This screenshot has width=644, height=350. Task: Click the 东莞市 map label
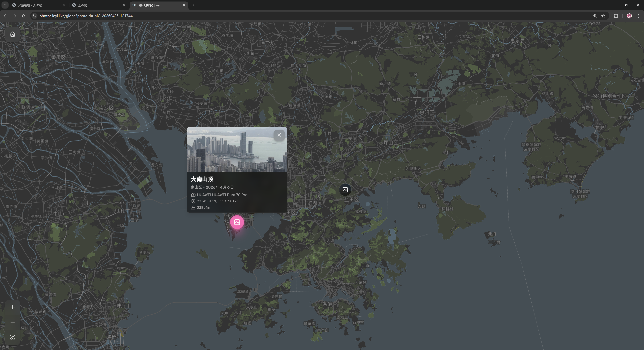point(184,28)
